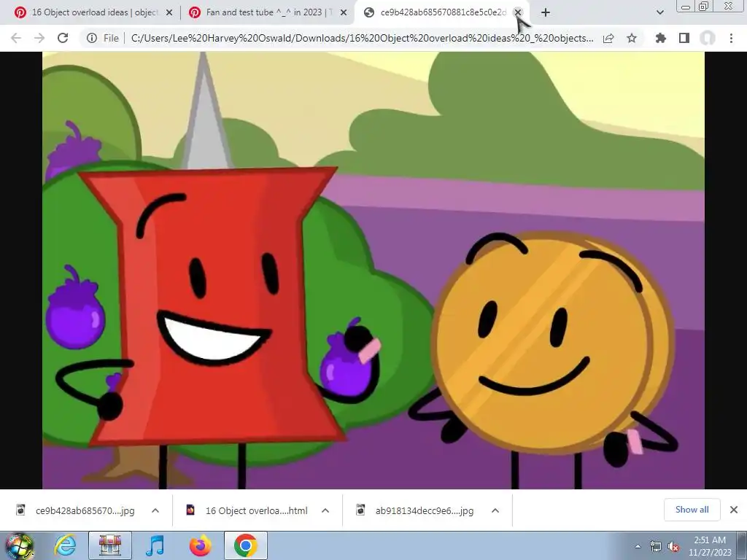Viewport: 747px width, 560px height.
Task: Launch Internet Explorer from the taskbar
Action: pos(65,545)
